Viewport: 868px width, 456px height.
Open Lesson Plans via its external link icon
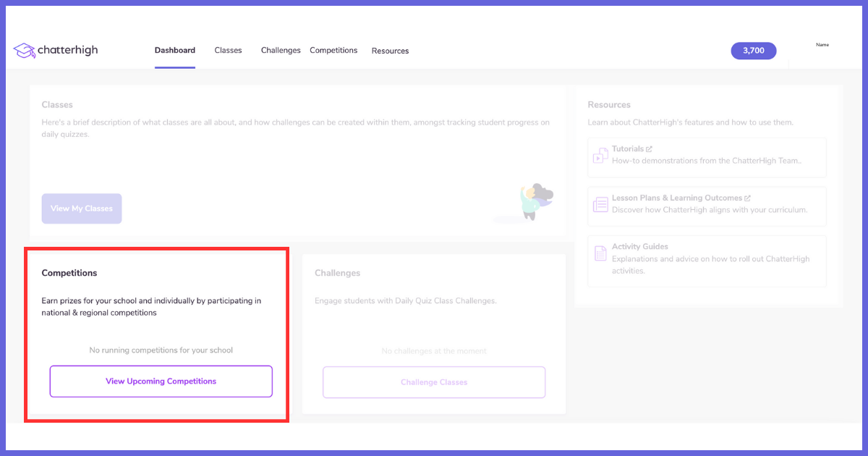click(x=748, y=198)
